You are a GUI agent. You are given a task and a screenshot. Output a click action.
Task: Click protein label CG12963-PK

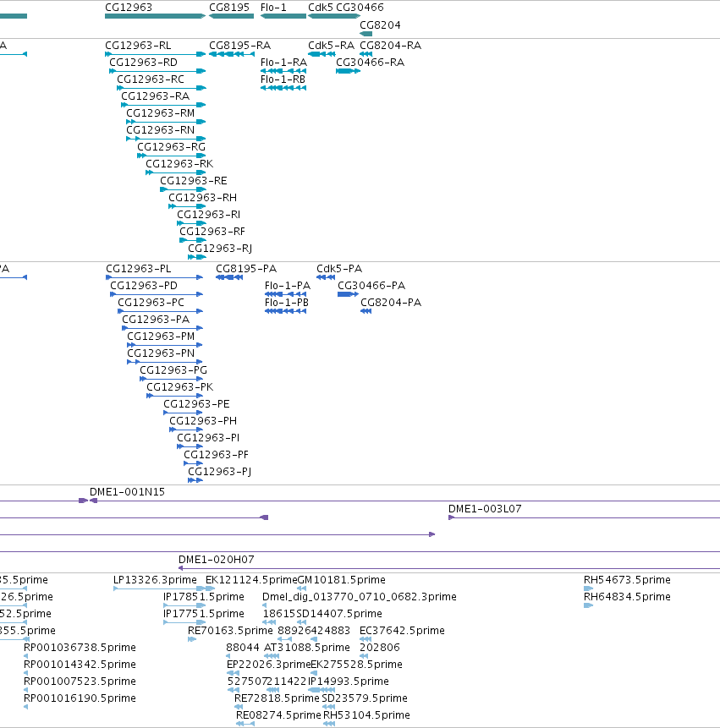click(x=179, y=387)
